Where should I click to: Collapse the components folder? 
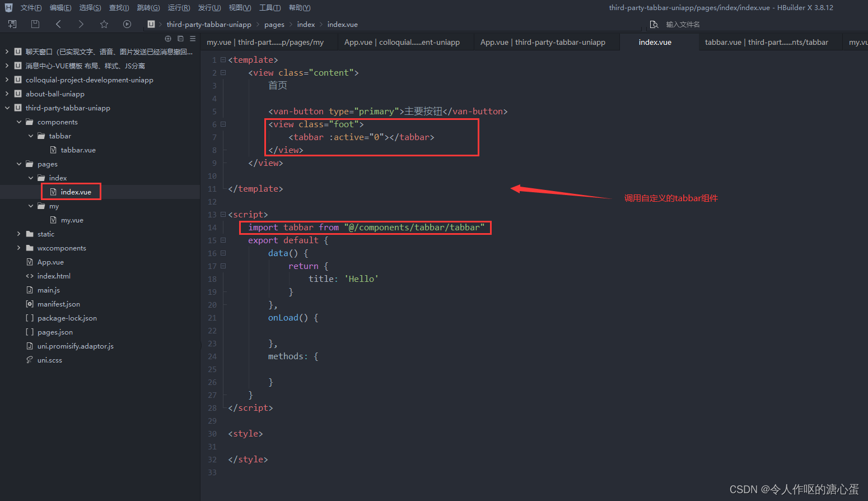tap(18, 122)
